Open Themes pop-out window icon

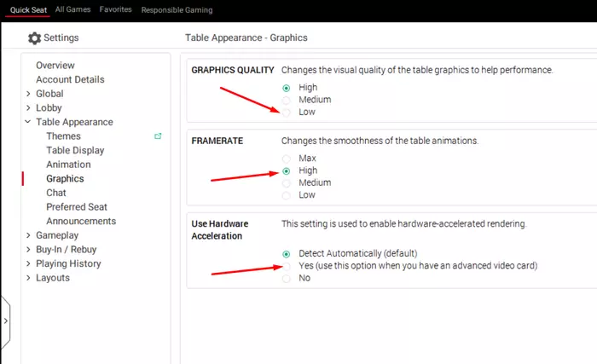pos(158,136)
